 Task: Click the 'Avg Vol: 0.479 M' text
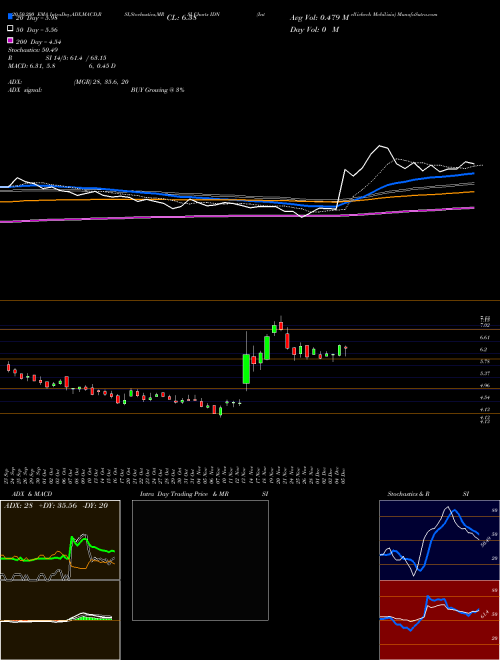(x=319, y=18)
